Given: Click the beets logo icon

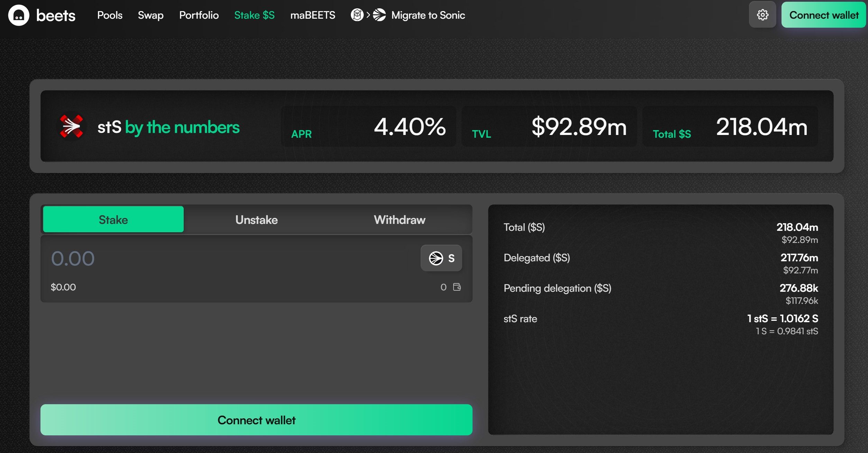Looking at the screenshot, I should (19, 15).
